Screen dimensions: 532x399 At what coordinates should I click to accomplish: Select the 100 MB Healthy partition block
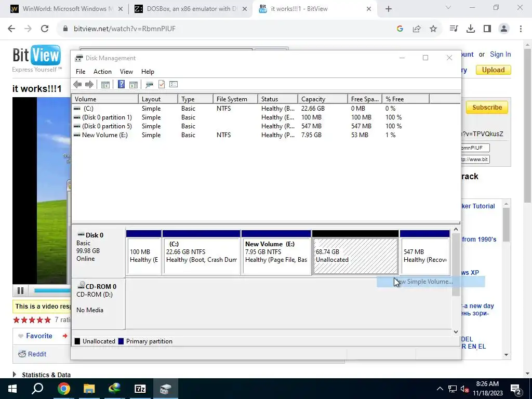[x=143, y=252]
